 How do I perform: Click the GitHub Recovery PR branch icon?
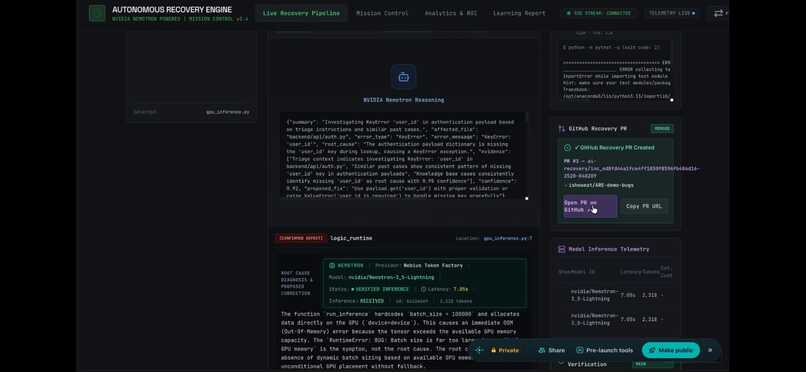pyautogui.click(x=562, y=128)
